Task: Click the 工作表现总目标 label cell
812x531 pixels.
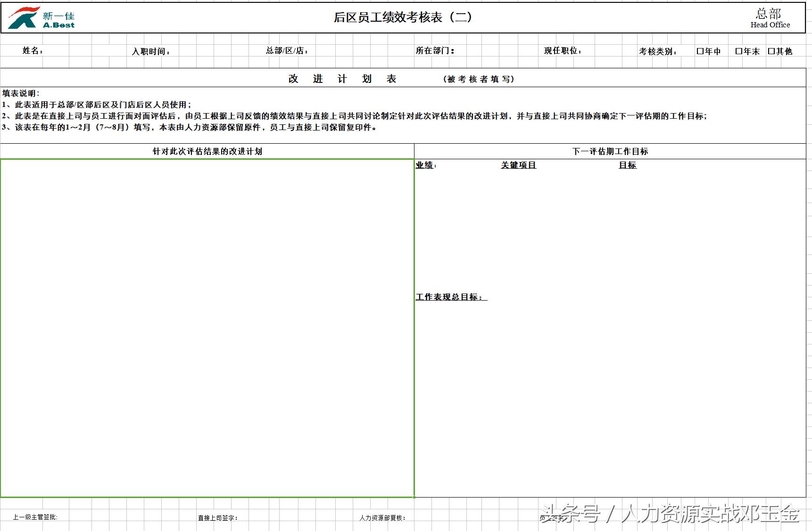Action: pos(450,297)
